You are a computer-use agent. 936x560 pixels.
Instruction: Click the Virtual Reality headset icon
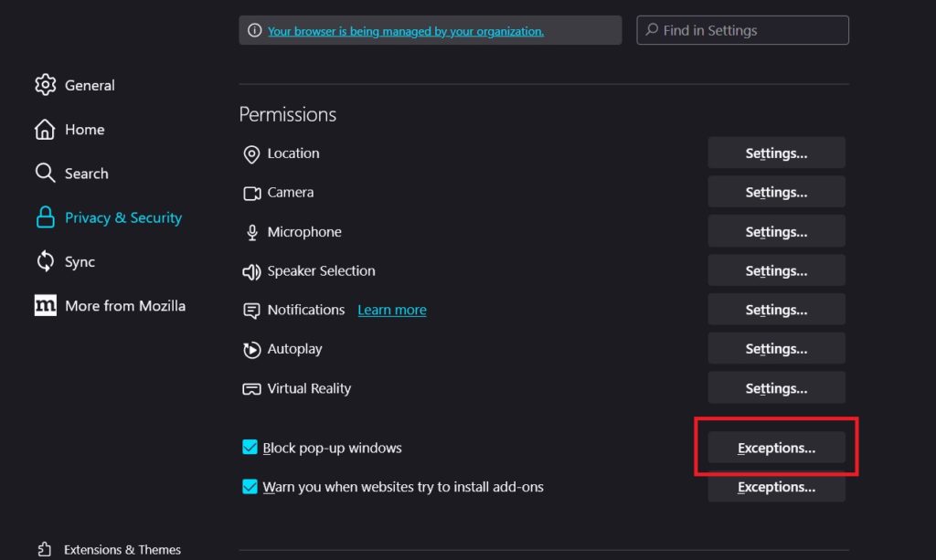251,388
